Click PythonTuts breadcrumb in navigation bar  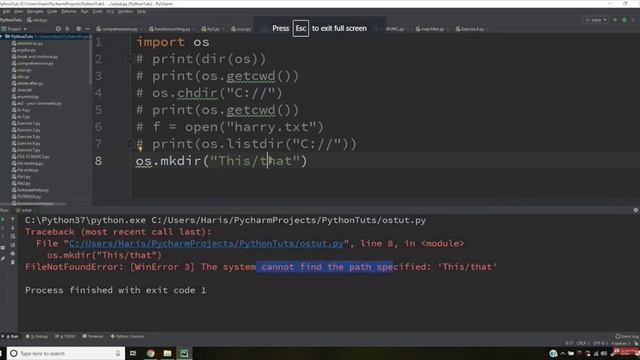tap(11, 20)
